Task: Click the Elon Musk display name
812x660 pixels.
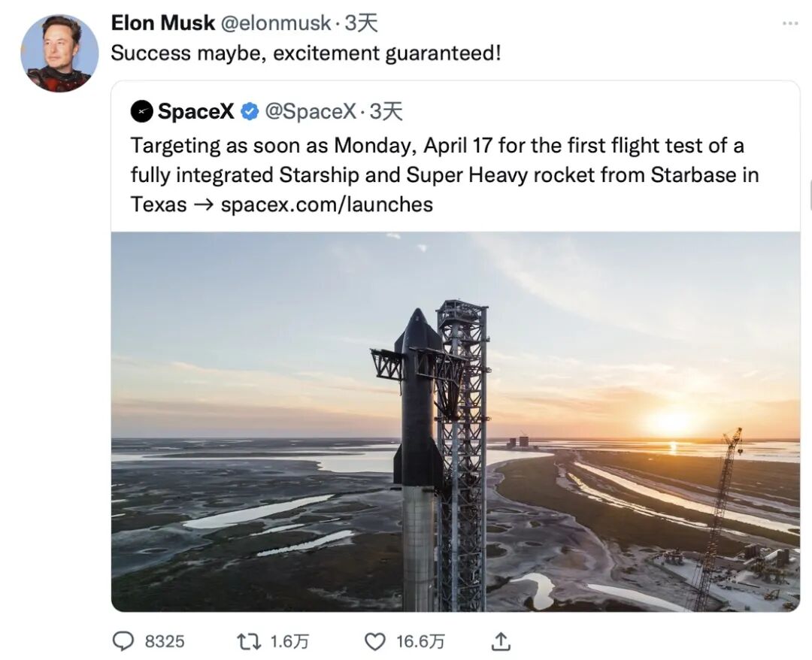Action: pos(162,23)
